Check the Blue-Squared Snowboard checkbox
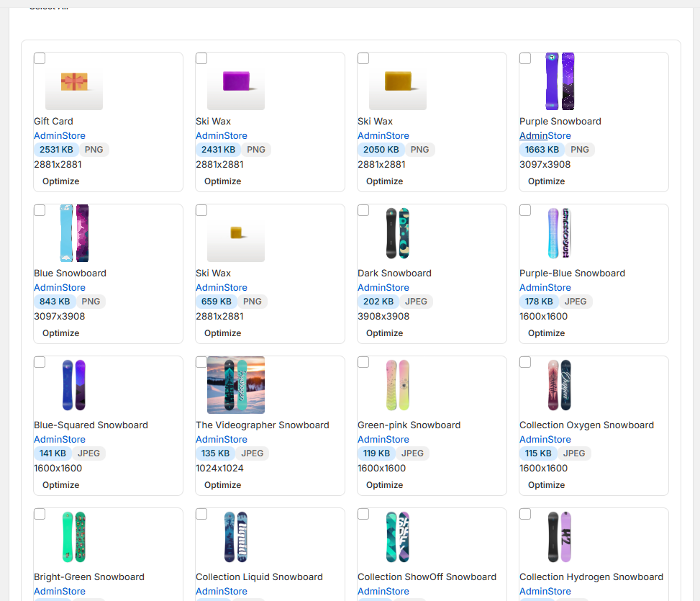 (40, 362)
